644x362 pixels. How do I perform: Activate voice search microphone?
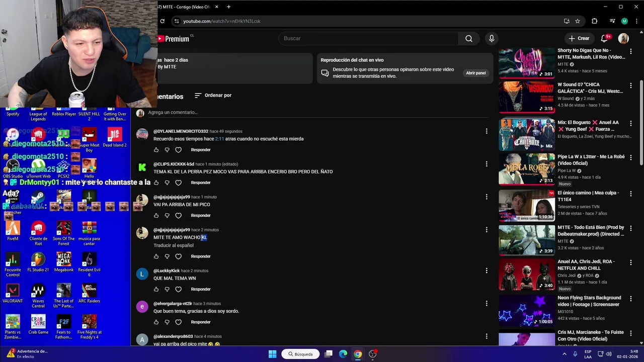pyautogui.click(x=492, y=38)
